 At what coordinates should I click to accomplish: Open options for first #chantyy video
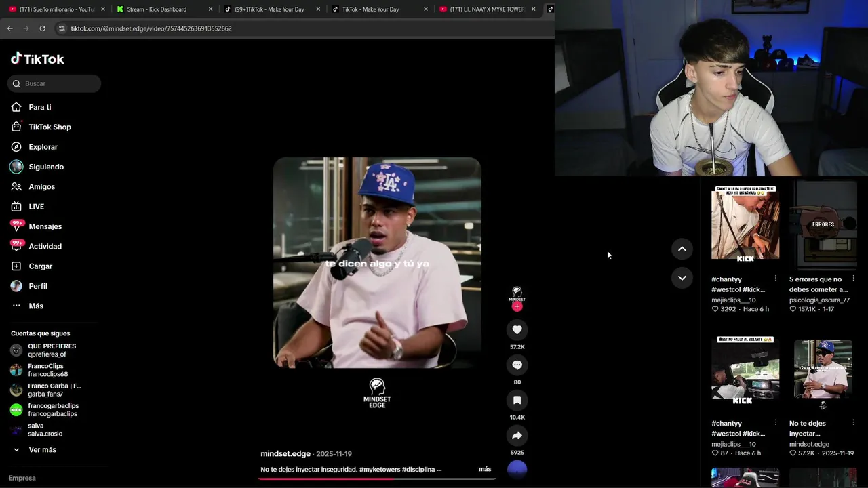(x=776, y=279)
